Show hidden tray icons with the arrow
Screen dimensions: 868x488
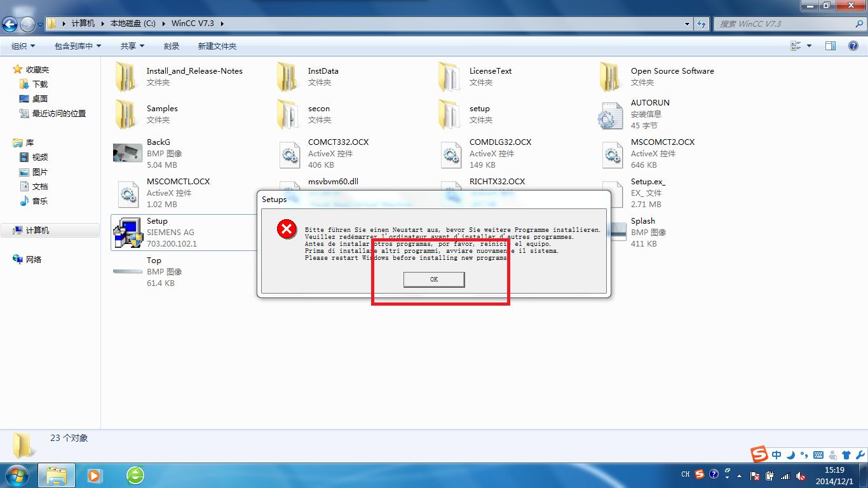[x=738, y=475]
